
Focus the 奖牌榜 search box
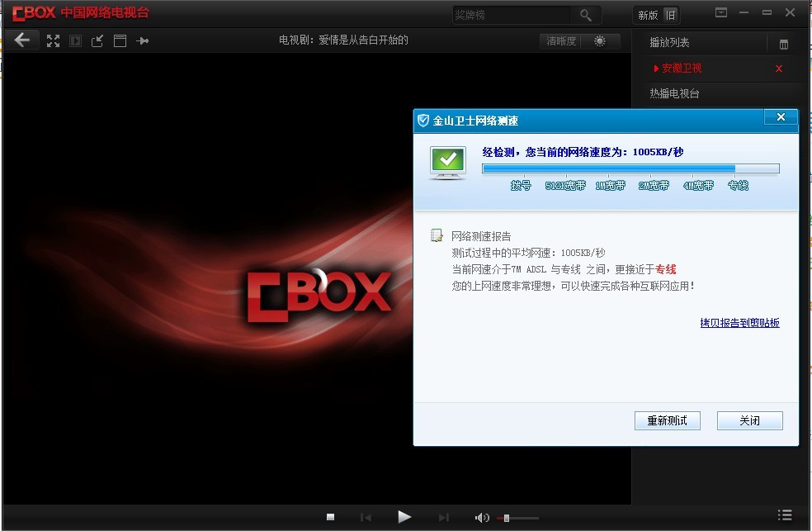(512, 15)
